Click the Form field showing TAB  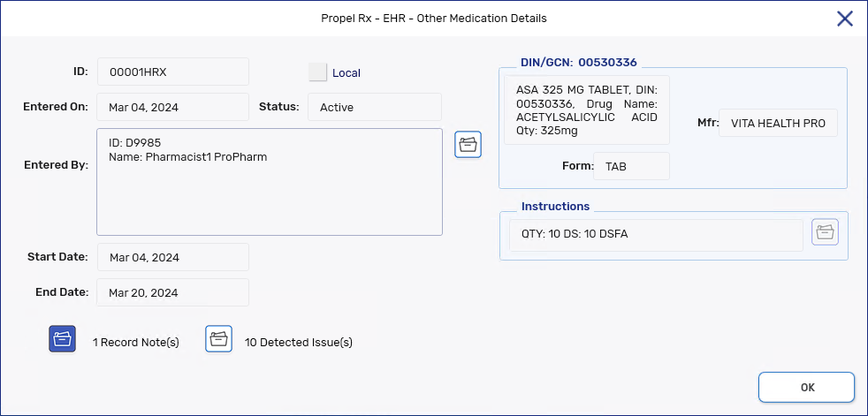[x=630, y=166]
